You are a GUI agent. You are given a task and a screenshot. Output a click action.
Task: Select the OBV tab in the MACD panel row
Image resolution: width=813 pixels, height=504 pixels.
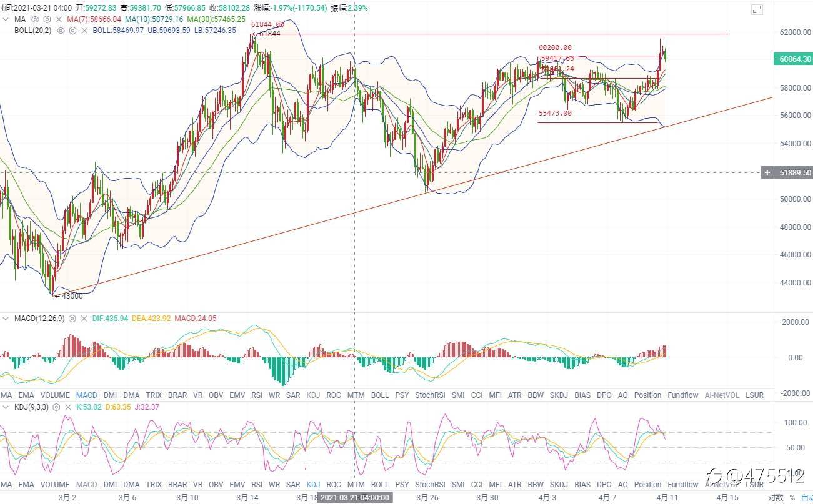[x=216, y=395]
